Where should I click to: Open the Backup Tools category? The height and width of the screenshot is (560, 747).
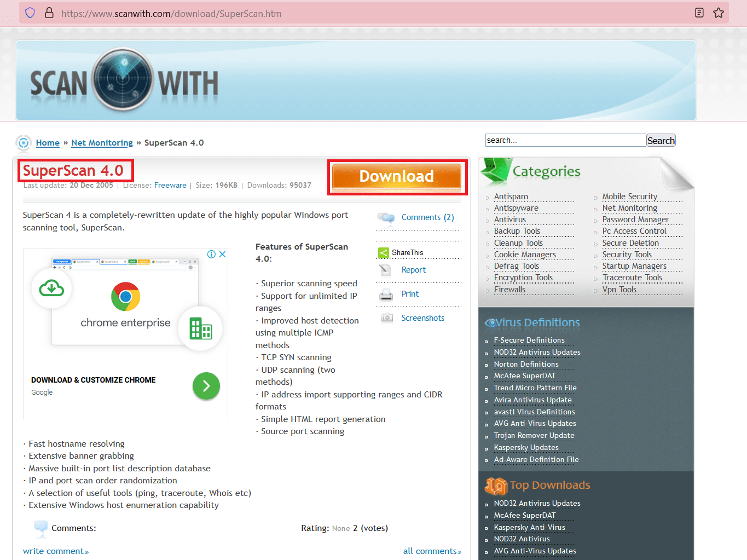point(517,231)
